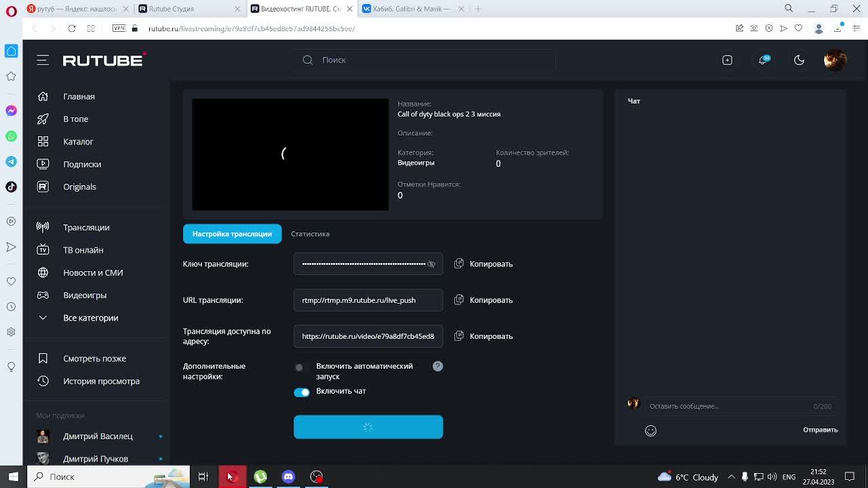Screen dimensions: 868x488
Task: Click the blue loading start button
Action: (x=368, y=427)
